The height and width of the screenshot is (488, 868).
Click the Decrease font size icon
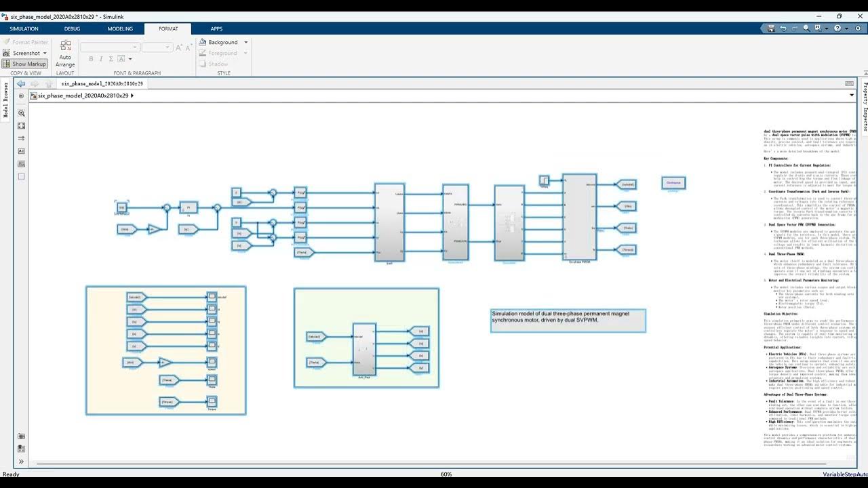point(189,47)
